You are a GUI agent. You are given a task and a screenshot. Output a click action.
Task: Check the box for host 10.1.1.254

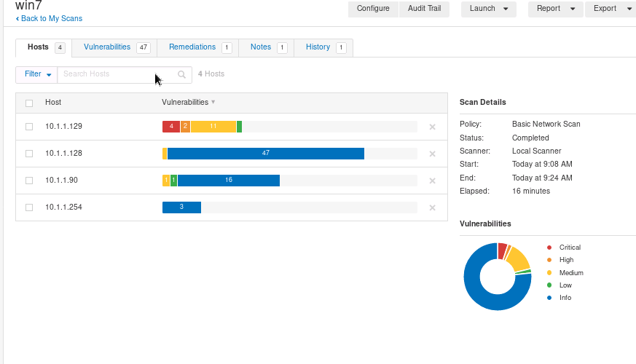tap(29, 207)
